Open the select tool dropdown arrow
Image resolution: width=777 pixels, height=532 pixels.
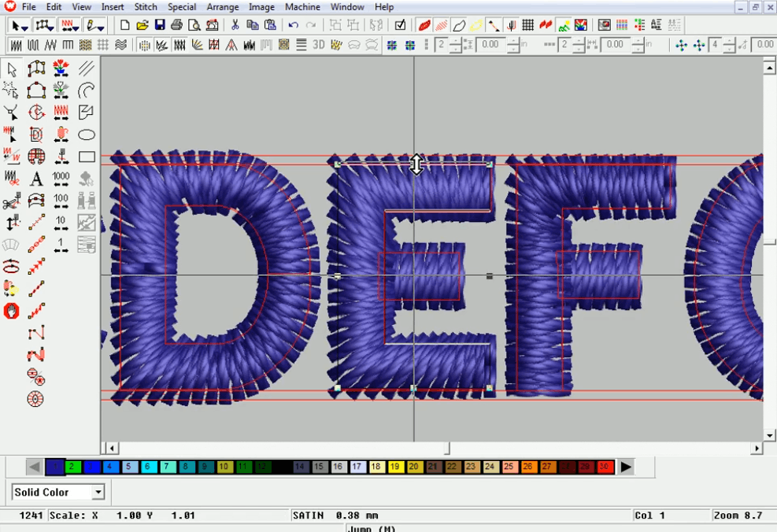(x=24, y=27)
